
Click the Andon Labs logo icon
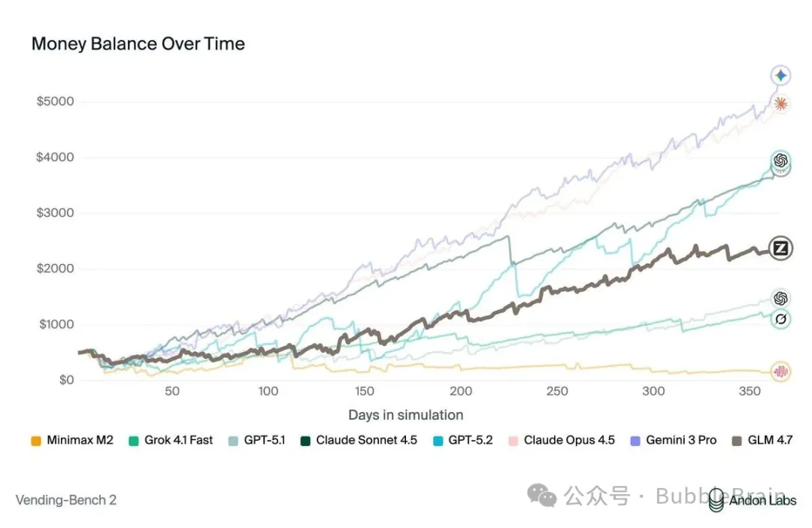(x=717, y=499)
